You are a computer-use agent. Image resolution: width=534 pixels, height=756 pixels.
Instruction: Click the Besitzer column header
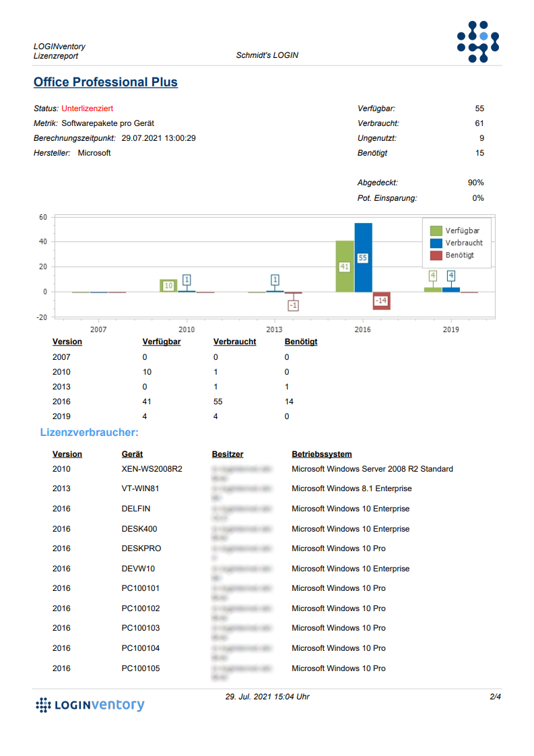pyautogui.click(x=228, y=454)
